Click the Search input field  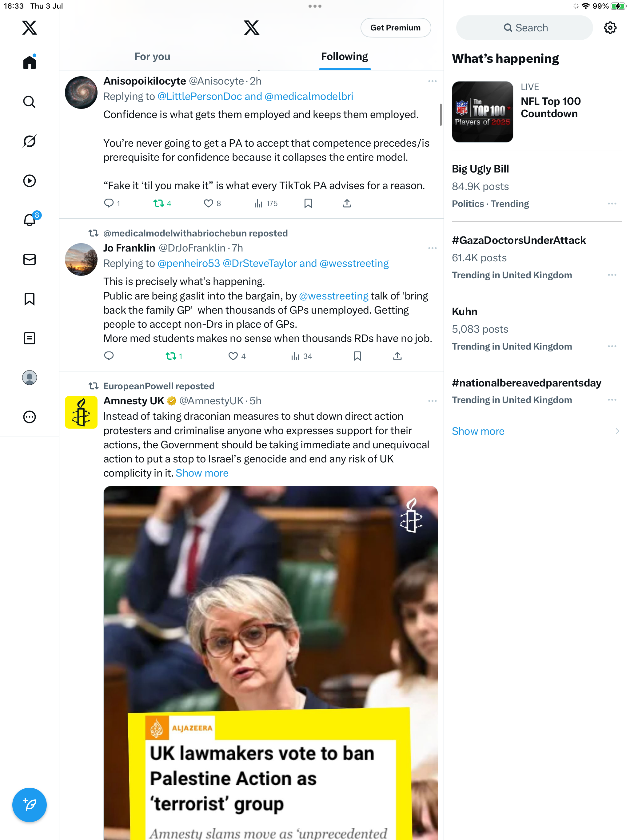[524, 28]
